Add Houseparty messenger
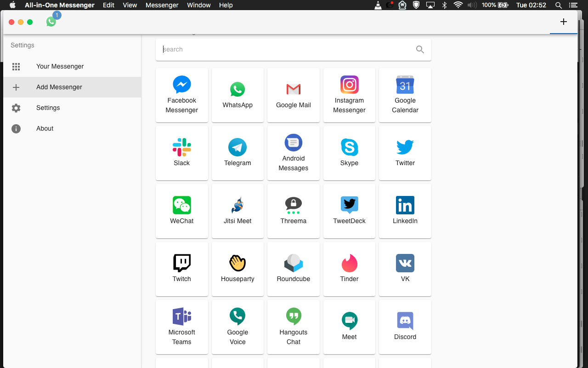This screenshot has height=368, width=588. [x=237, y=269]
